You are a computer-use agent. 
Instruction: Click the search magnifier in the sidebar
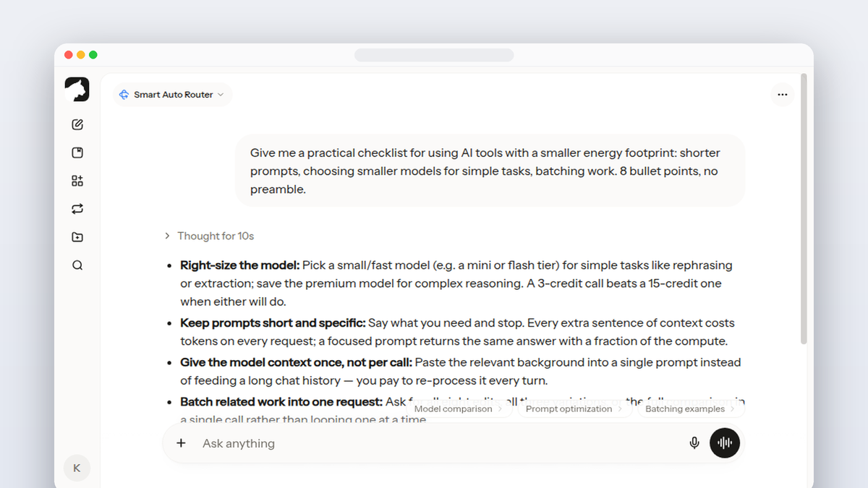[x=77, y=265]
